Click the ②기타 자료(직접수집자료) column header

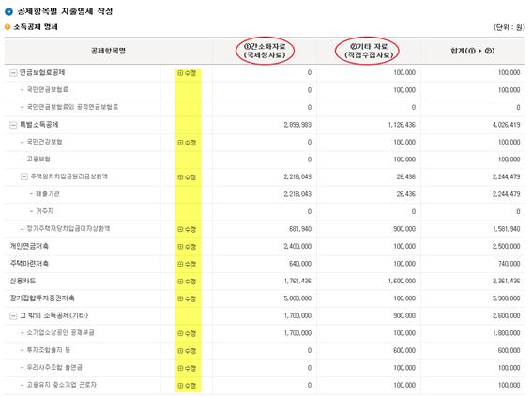[369, 51]
